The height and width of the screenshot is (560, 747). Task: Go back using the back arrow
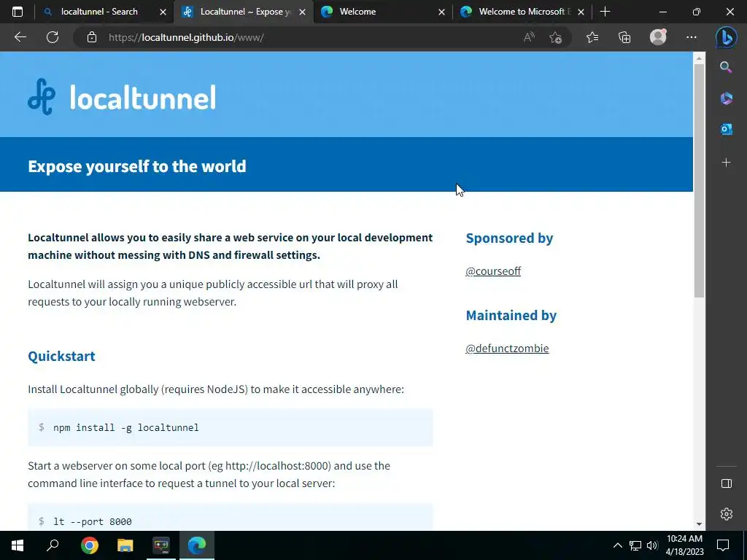(20, 37)
